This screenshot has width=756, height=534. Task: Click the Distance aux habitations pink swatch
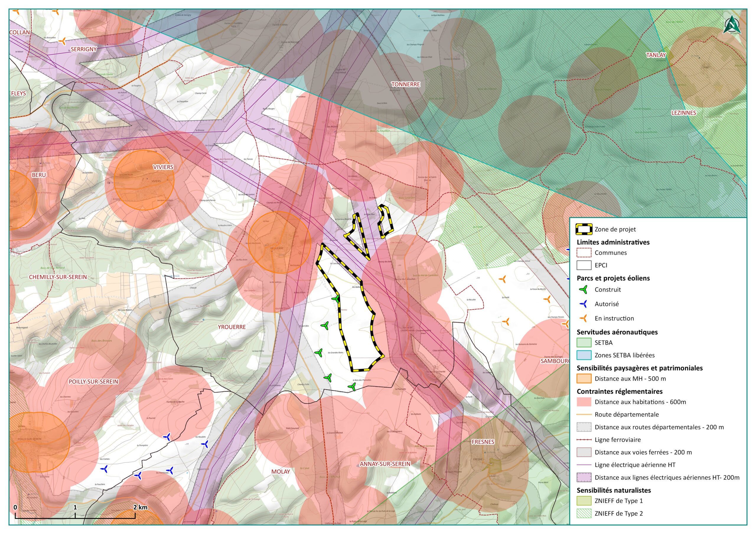pyautogui.click(x=584, y=402)
